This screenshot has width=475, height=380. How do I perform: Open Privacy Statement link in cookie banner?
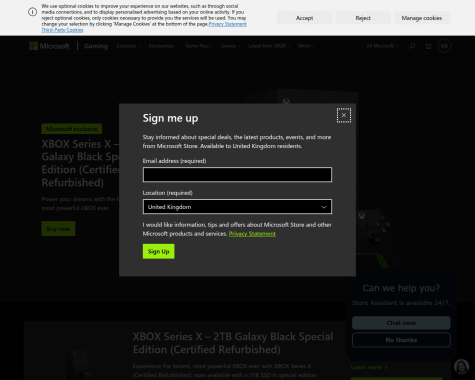point(228,24)
